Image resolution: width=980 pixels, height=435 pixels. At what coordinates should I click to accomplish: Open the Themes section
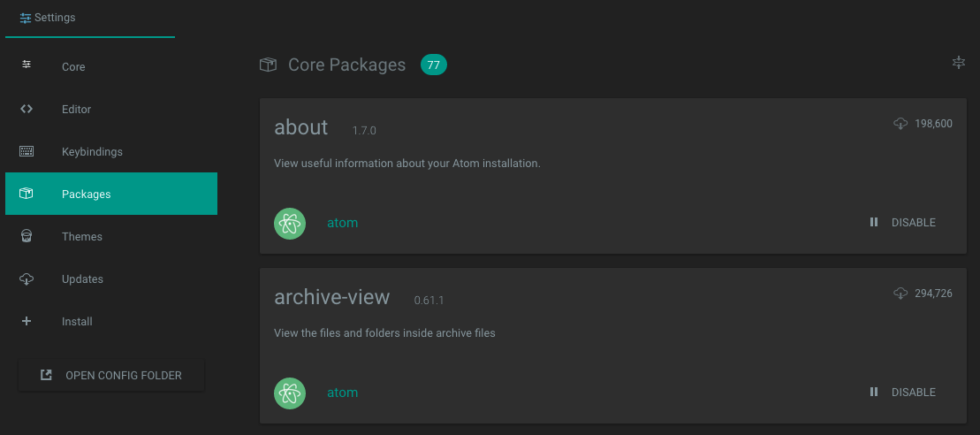click(x=111, y=236)
